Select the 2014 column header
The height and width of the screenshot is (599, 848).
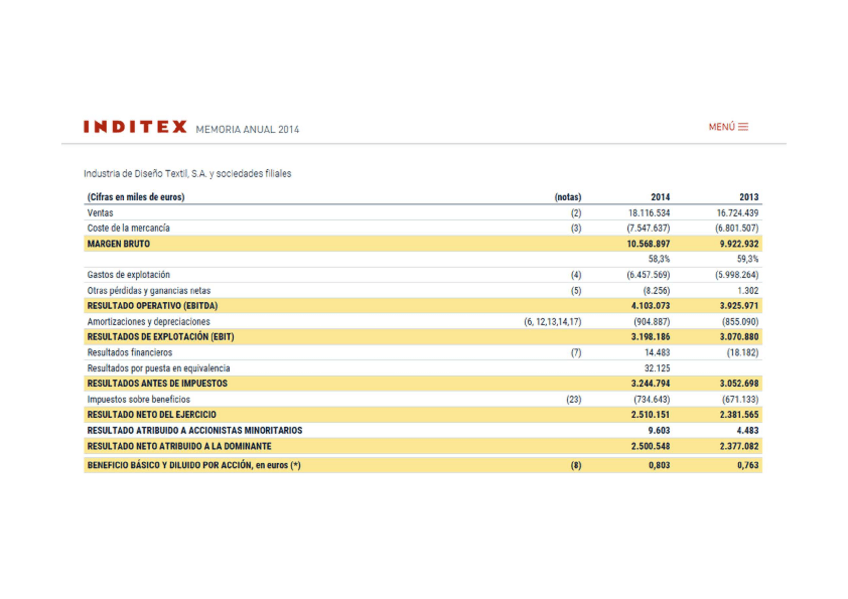pyautogui.click(x=660, y=197)
